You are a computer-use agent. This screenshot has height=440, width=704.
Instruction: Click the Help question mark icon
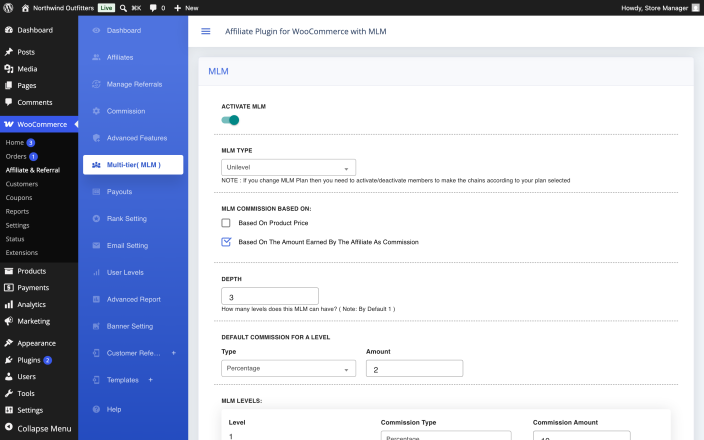(96, 409)
